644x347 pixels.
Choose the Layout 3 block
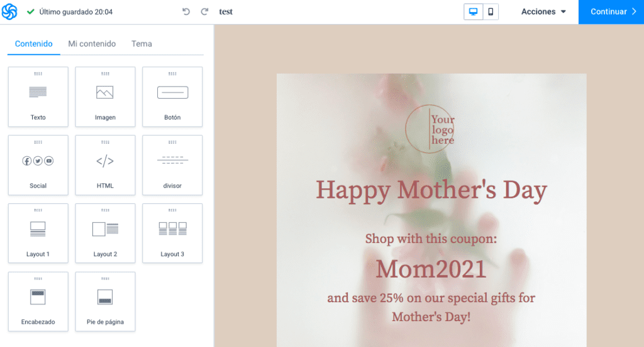[172, 233]
